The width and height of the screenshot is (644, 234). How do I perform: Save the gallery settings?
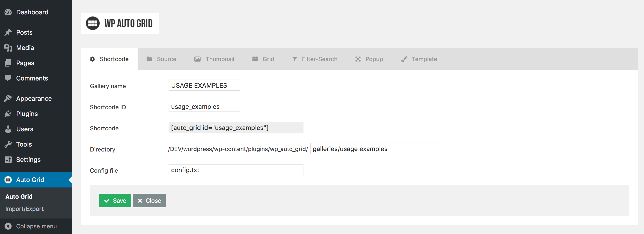point(115,201)
